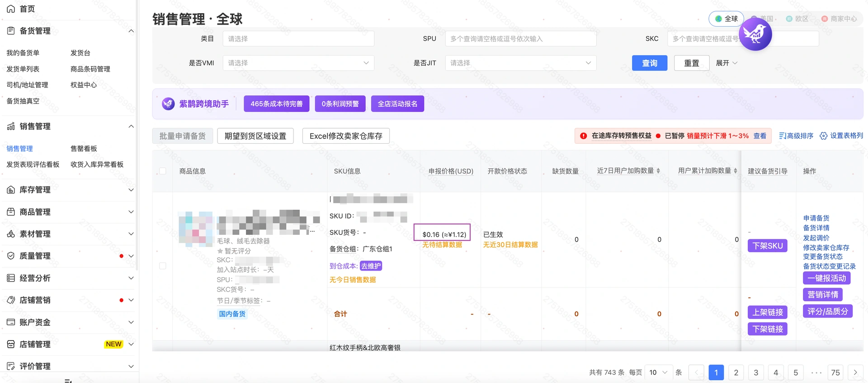Click the product thumbnail image
The height and width of the screenshot is (383, 868).
196,229
